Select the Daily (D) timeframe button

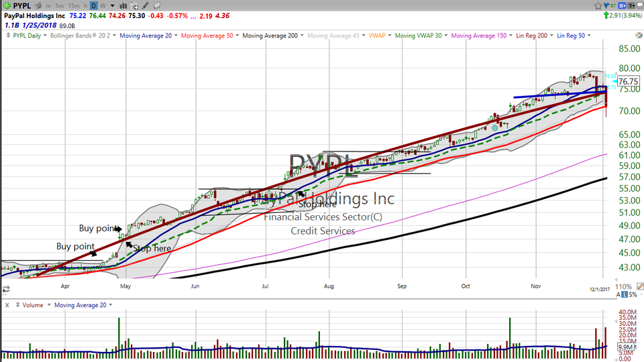point(94,6)
